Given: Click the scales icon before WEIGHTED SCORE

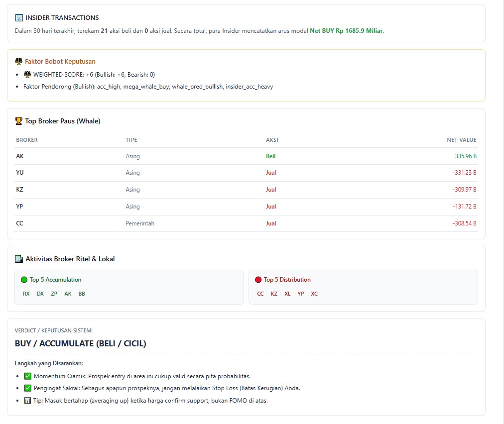Looking at the screenshot, I should (x=27, y=75).
